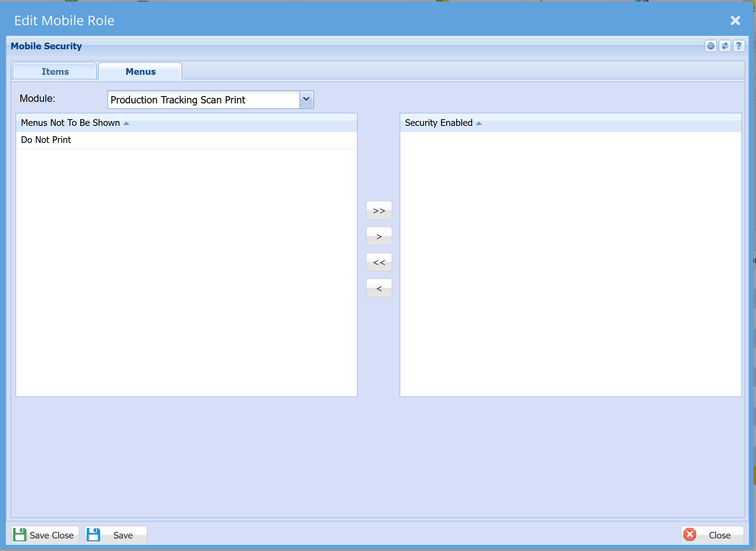Open the help question mark icon
The width and height of the screenshot is (756, 551).
[739, 46]
